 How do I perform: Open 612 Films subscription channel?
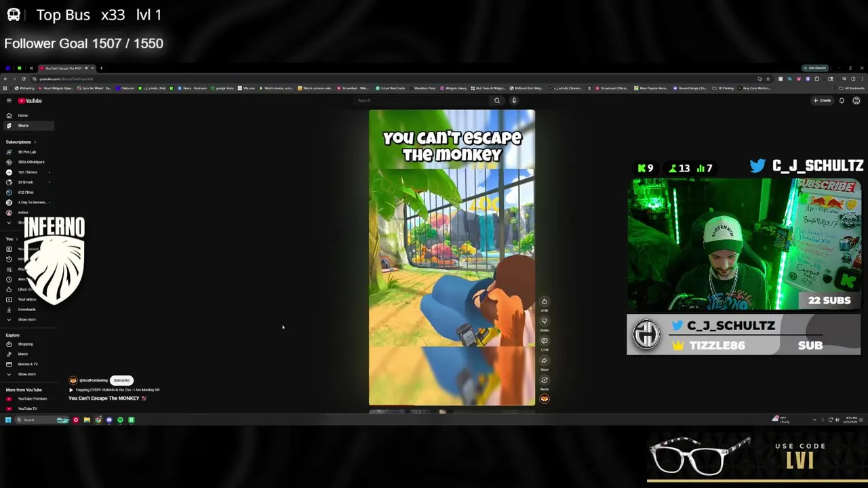[25, 192]
